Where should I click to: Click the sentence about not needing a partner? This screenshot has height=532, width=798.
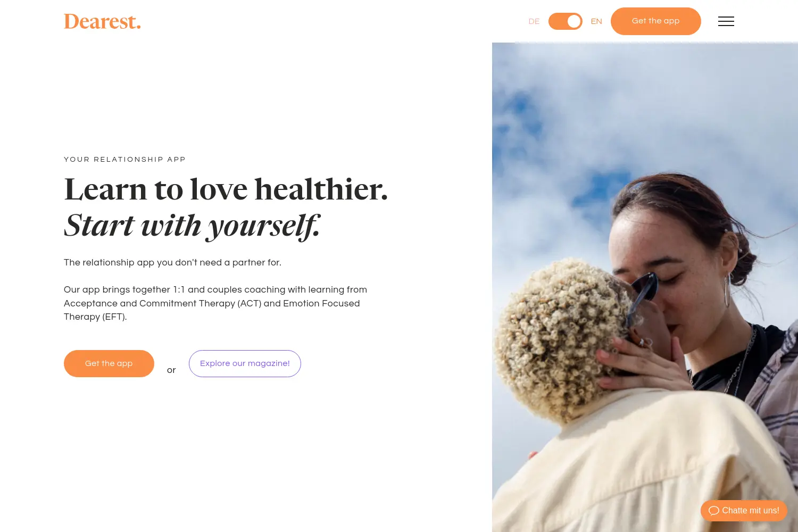pos(172,262)
